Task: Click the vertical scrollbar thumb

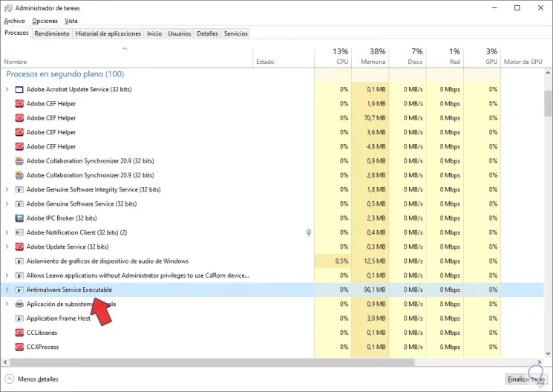Action: coord(548,103)
